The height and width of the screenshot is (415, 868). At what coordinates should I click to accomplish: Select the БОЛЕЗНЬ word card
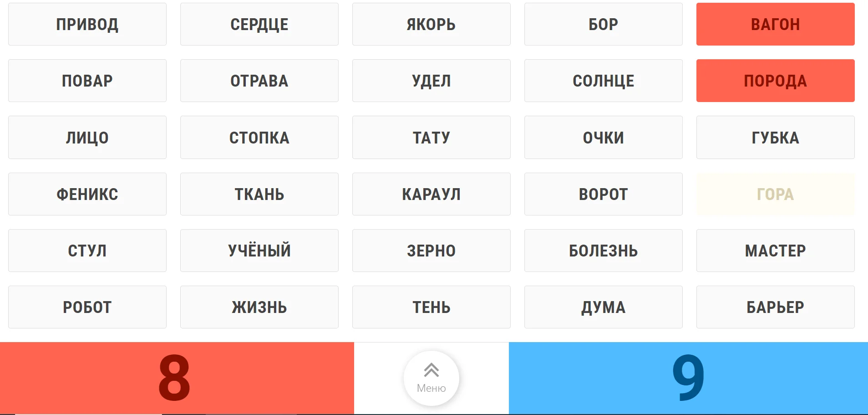603,251
